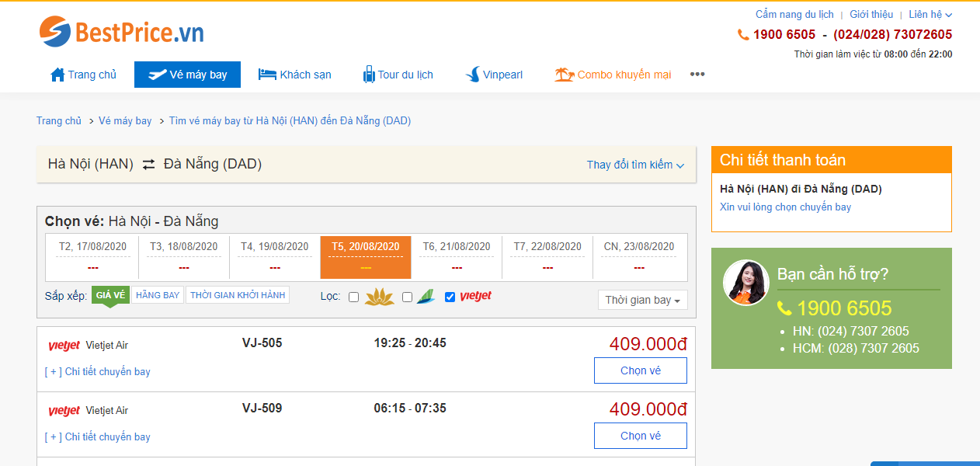Click the Vinpearl bird icon
The width and height of the screenshot is (980, 466).
click(472, 75)
